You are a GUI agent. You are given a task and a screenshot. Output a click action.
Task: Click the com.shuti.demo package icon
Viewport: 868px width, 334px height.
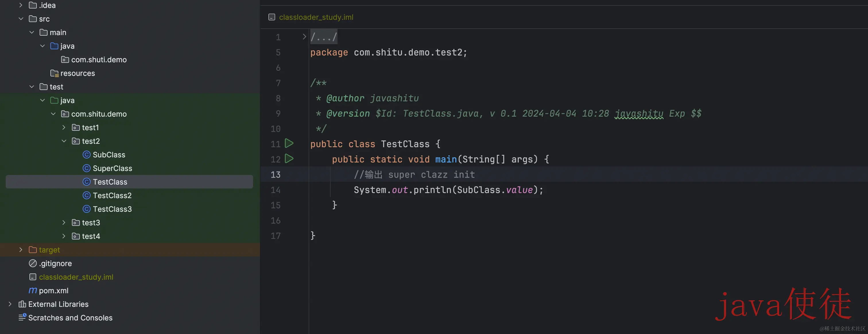tap(65, 60)
